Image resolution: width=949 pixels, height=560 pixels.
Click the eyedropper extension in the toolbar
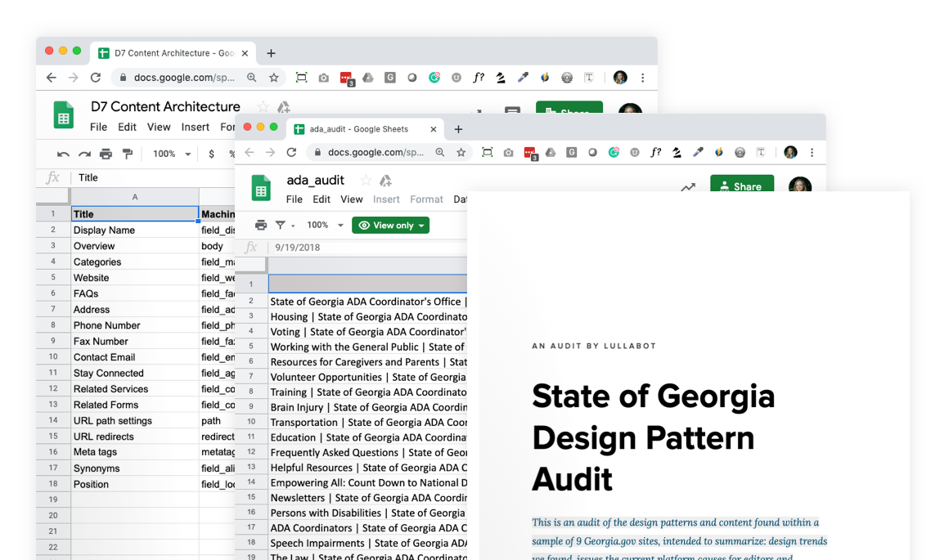[x=697, y=153]
